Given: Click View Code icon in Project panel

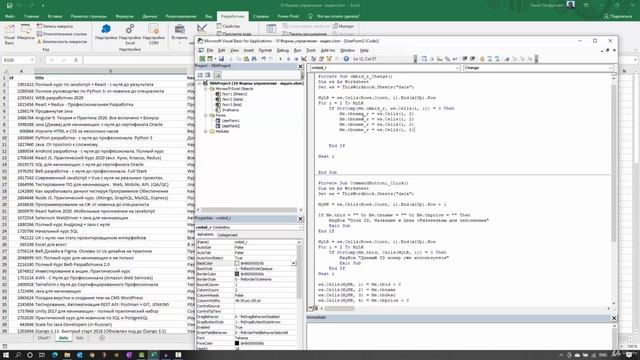Looking at the screenshot, I should [x=200, y=75].
